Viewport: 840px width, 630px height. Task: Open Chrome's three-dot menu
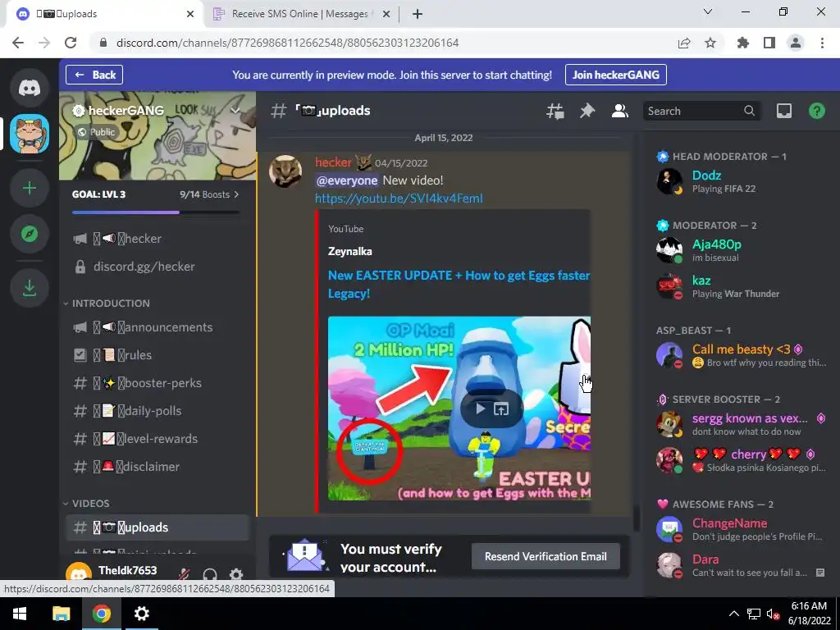[822, 43]
